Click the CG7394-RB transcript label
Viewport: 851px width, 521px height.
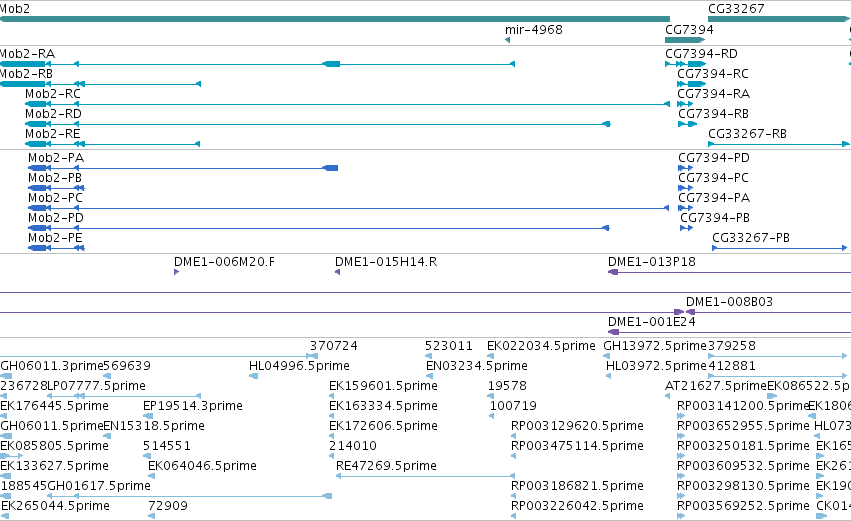point(713,114)
